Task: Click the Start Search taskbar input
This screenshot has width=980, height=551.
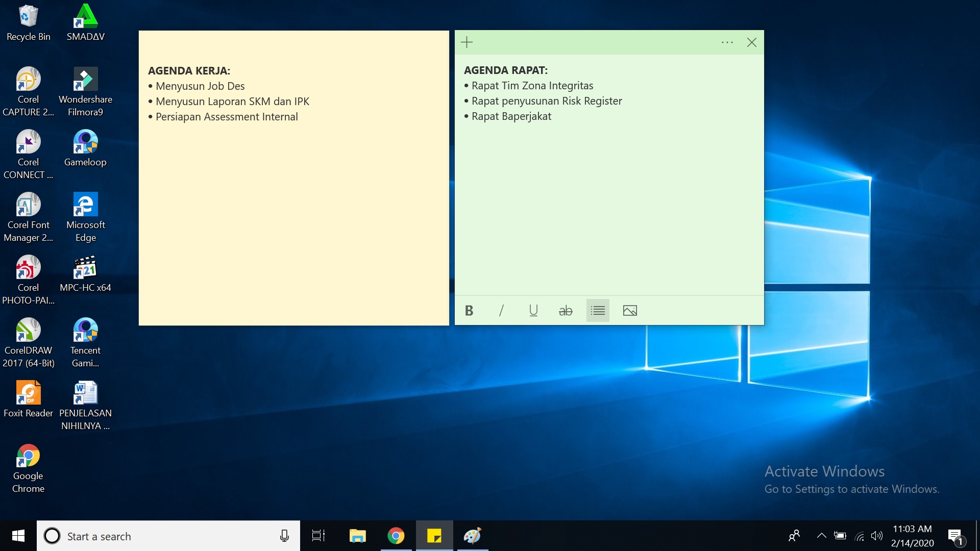Action: 169,536
